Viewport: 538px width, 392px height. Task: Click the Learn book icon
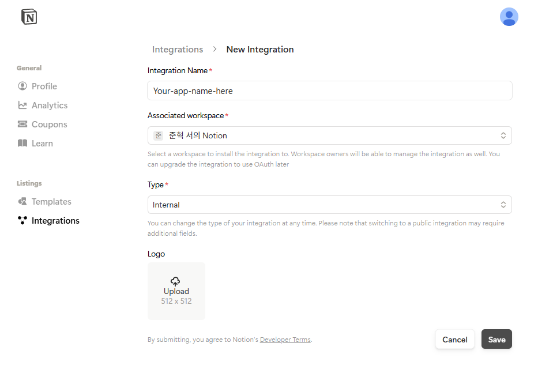click(x=22, y=143)
